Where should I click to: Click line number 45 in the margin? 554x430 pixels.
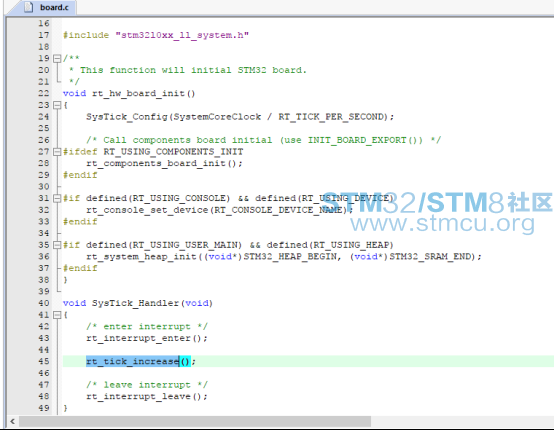coord(44,361)
